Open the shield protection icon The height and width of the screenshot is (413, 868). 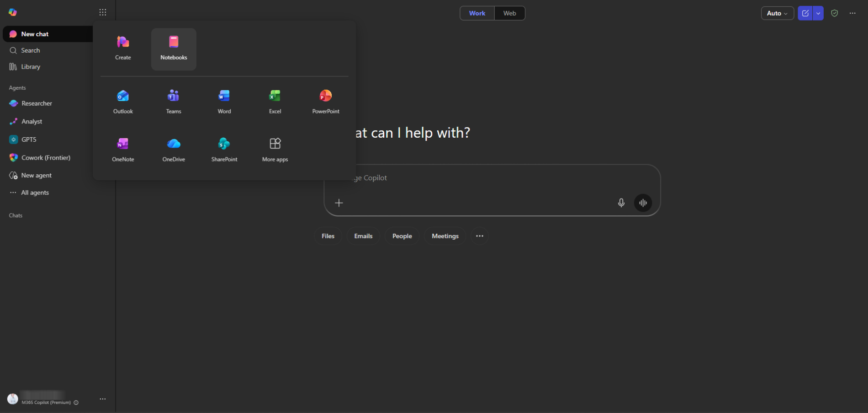[x=835, y=13]
